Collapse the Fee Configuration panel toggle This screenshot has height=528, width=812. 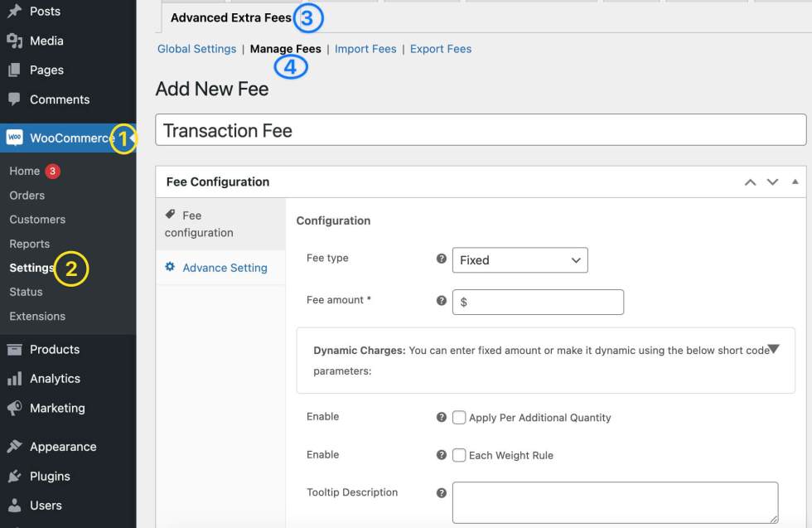(795, 182)
